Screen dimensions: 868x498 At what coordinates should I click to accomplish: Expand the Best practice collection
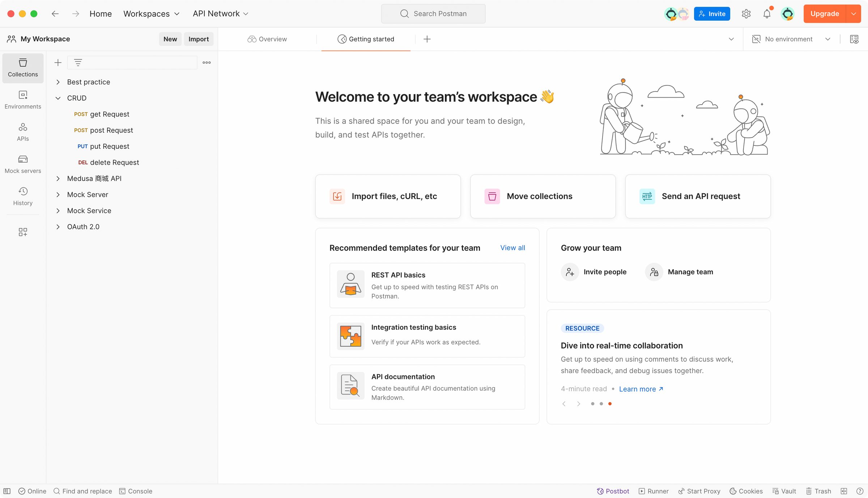pos(58,82)
